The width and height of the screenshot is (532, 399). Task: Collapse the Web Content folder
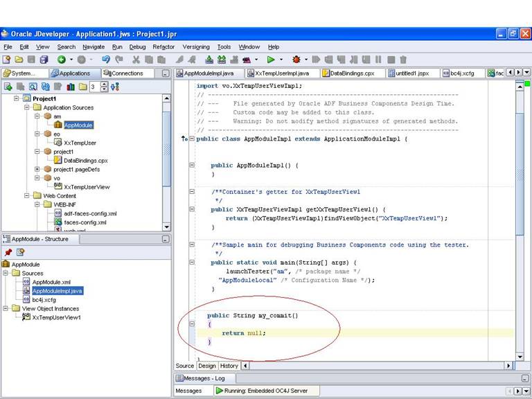pyautogui.click(x=26, y=195)
